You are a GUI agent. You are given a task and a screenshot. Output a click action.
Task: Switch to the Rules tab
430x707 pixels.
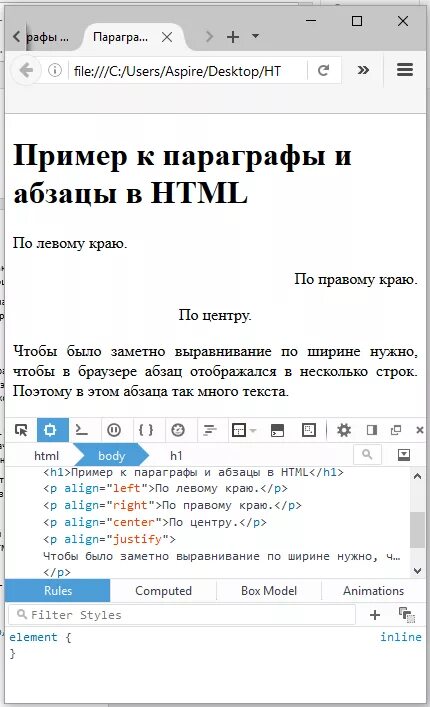click(x=58, y=591)
